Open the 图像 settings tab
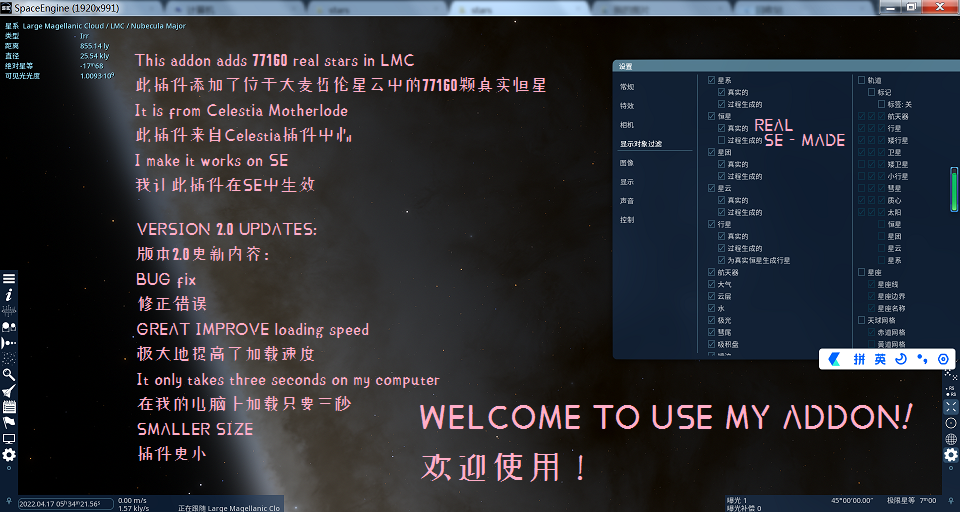This screenshot has height=512, width=960. point(627,163)
